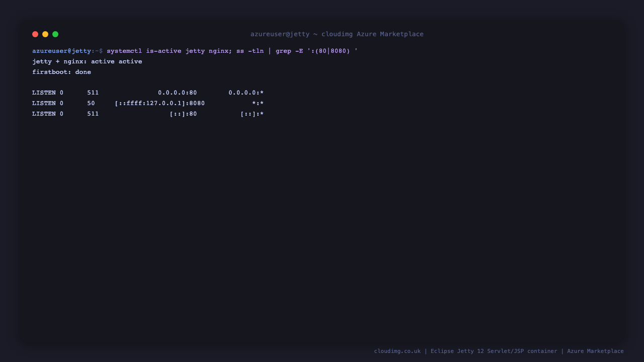The height and width of the screenshot is (362, 644).
Task: Click the 'firstboot: done' output line
Action: (x=61, y=72)
